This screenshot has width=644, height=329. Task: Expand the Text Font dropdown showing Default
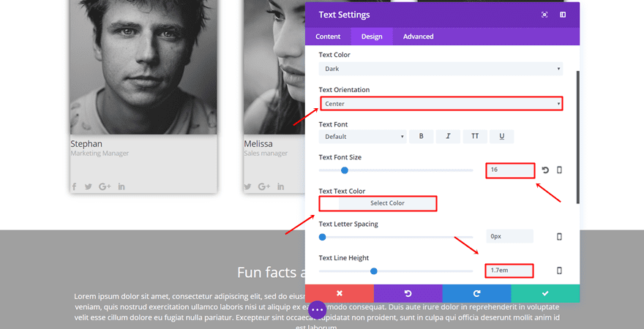coord(362,137)
